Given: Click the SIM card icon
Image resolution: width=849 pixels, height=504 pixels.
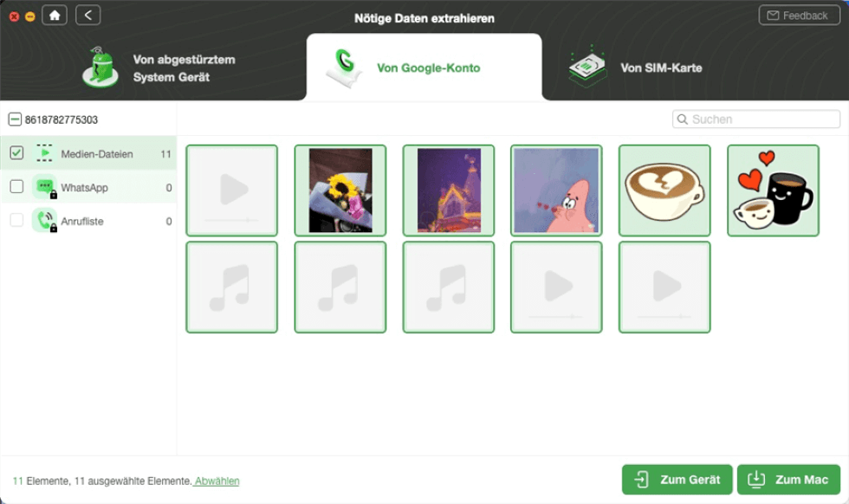Looking at the screenshot, I should pos(587,68).
